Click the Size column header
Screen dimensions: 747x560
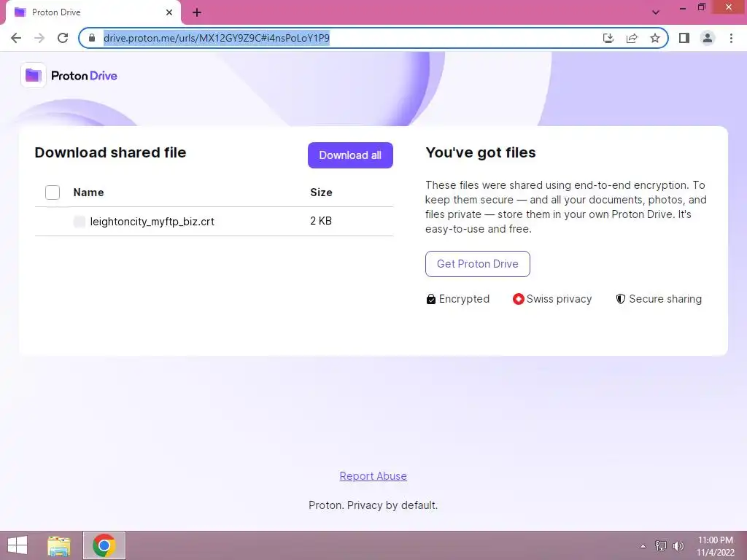pos(321,192)
